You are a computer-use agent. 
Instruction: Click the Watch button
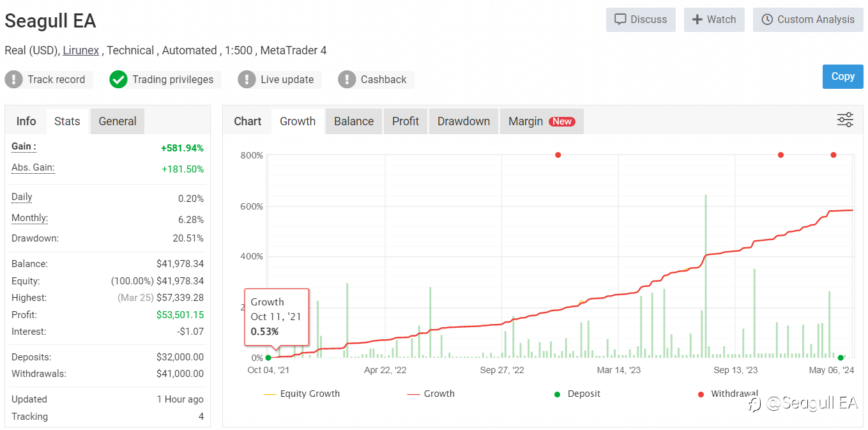(714, 20)
